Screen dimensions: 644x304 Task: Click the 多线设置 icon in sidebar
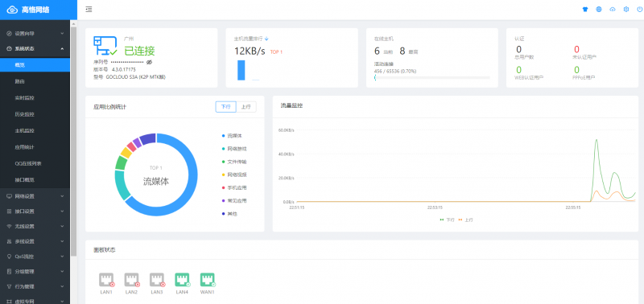point(10,241)
